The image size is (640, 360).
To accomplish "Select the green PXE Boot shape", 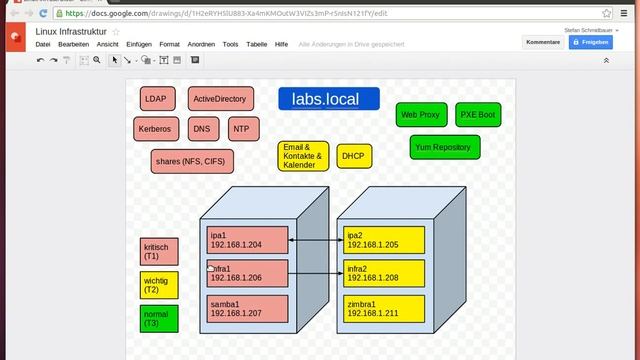I will pos(478,115).
